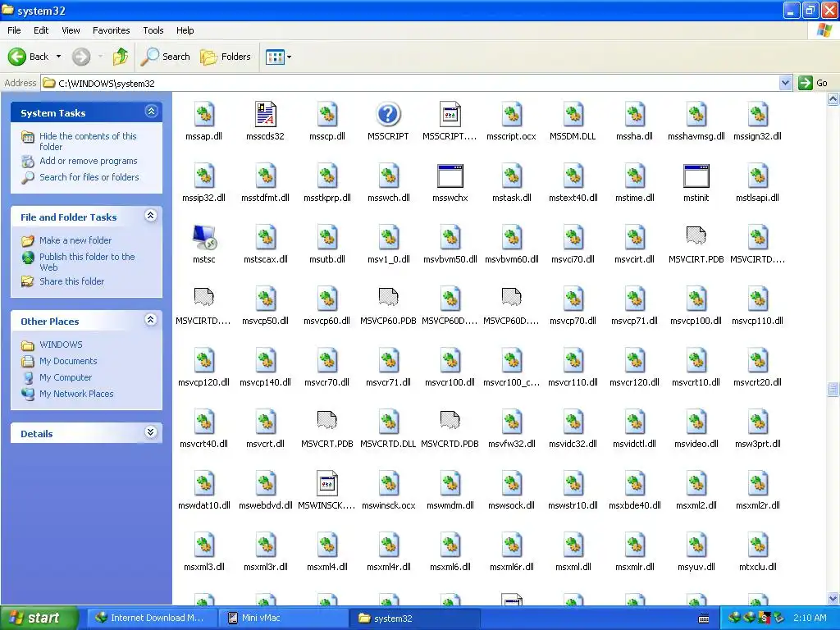The image size is (840, 630).
Task: Open My Documents from Other Places
Action: coord(68,361)
